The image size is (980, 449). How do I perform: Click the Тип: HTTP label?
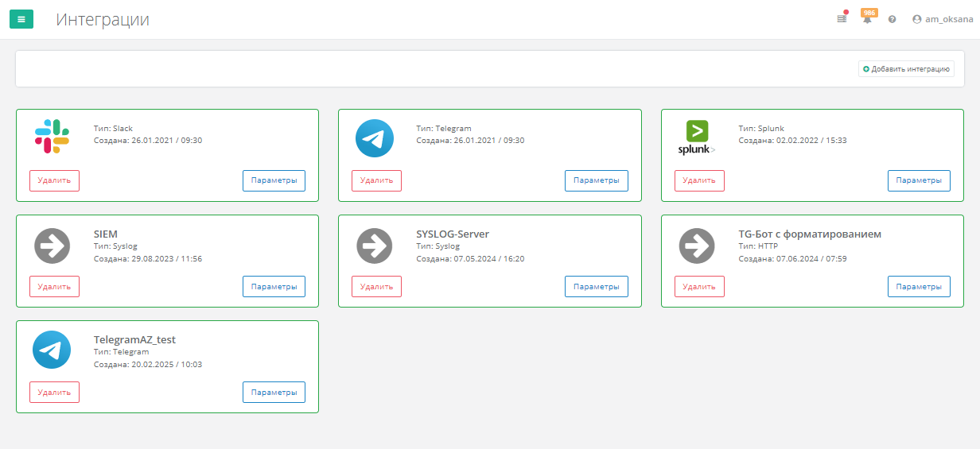tap(758, 246)
